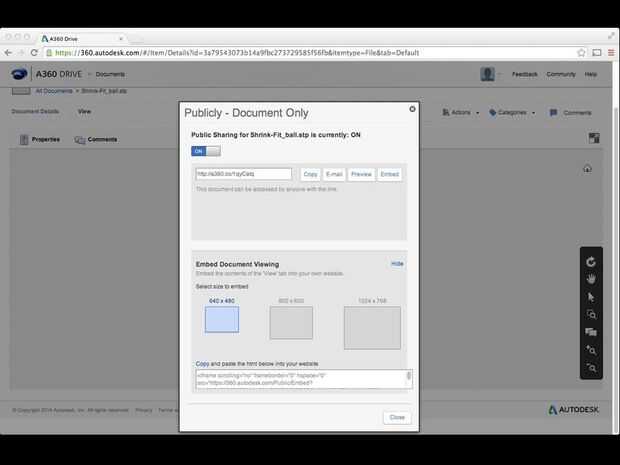Click the Autodesk footer logo

pos(573,410)
